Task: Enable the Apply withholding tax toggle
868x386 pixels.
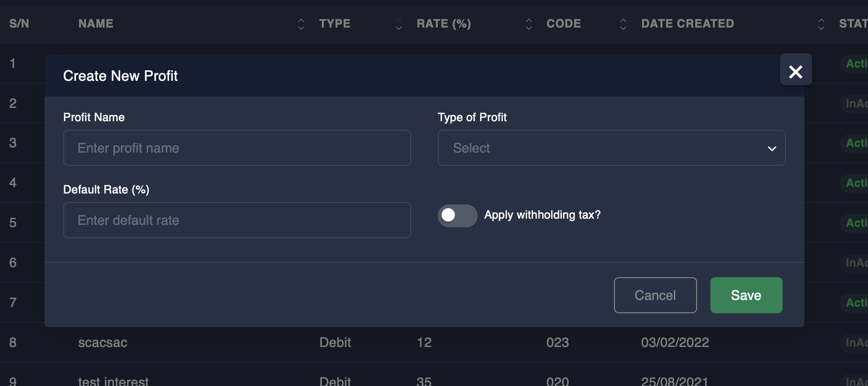Action: (457, 215)
